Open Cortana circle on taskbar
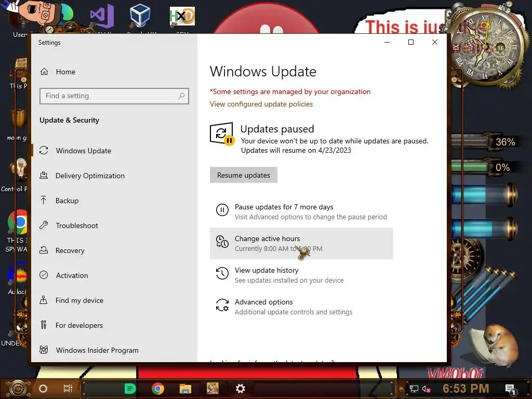This screenshot has width=532, height=399. (43, 389)
